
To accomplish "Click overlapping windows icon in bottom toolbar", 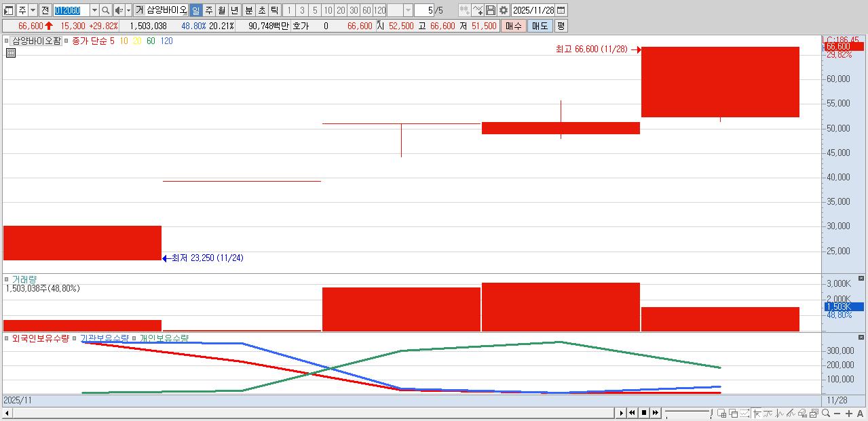I will click(x=733, y=413).
